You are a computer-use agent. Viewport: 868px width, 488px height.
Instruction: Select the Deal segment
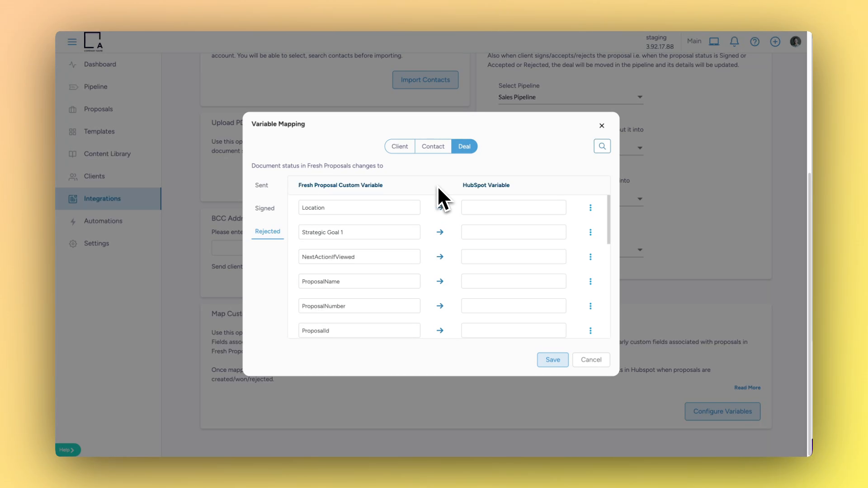464,146
